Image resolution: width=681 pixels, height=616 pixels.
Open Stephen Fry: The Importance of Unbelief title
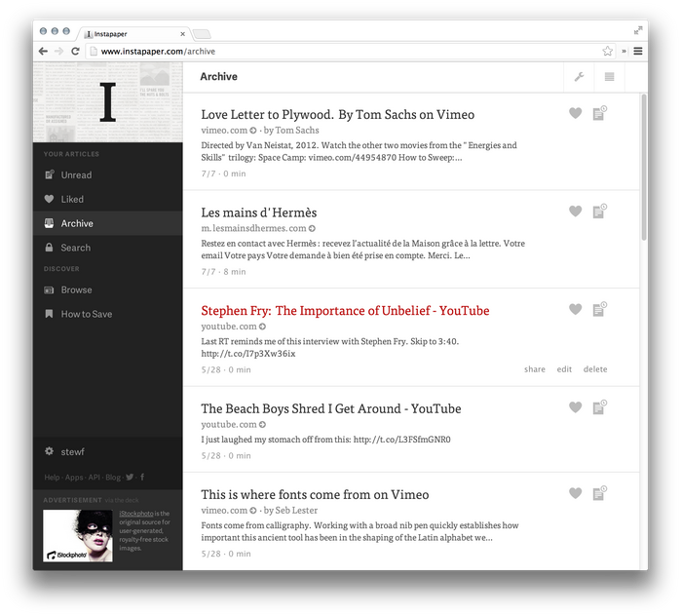tap(345, 311)
